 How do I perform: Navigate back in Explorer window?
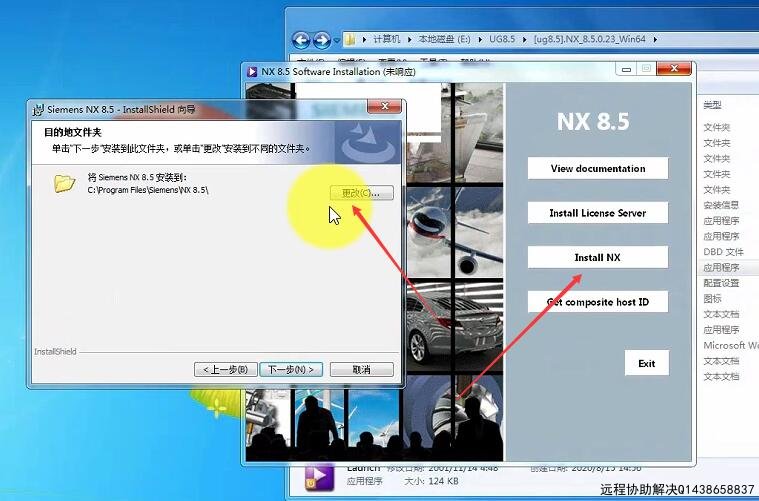coord(301,40)
